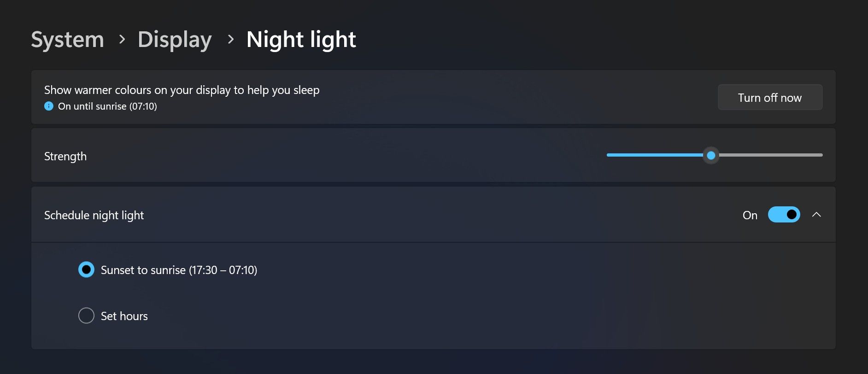This screenshot has width=868, height=374.
Task: Click the chevron separator after System
Action: click(x=122, y=40)
